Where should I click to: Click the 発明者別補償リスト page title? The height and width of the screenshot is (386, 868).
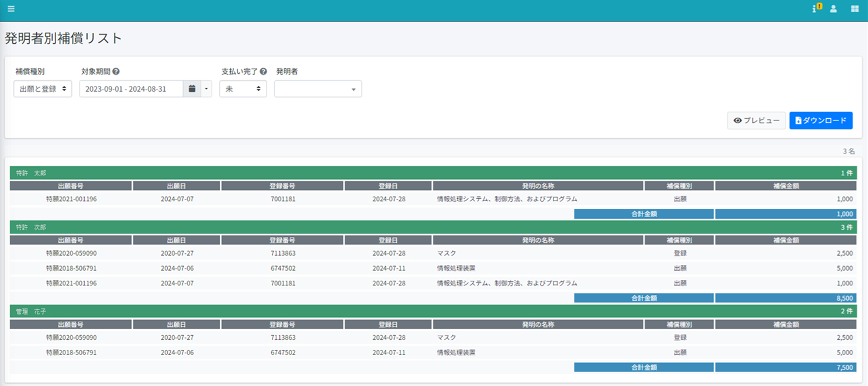tap(64, 39)
